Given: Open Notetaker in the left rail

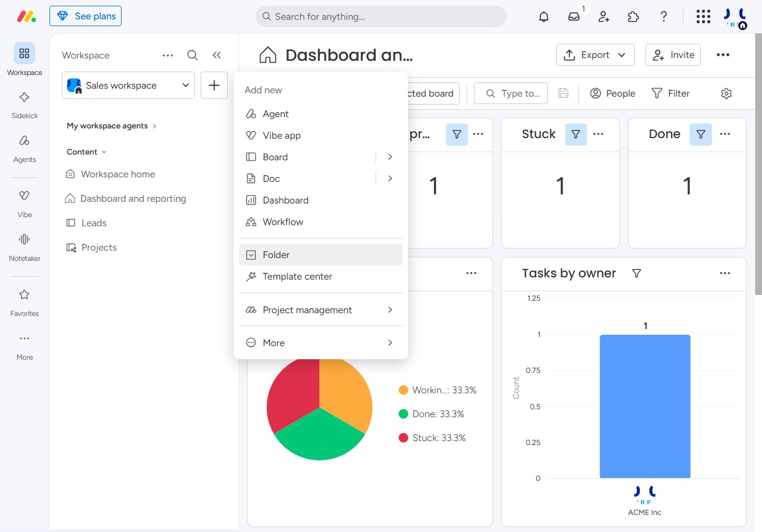Looking at the screenshot, I should tap(24, 247).
